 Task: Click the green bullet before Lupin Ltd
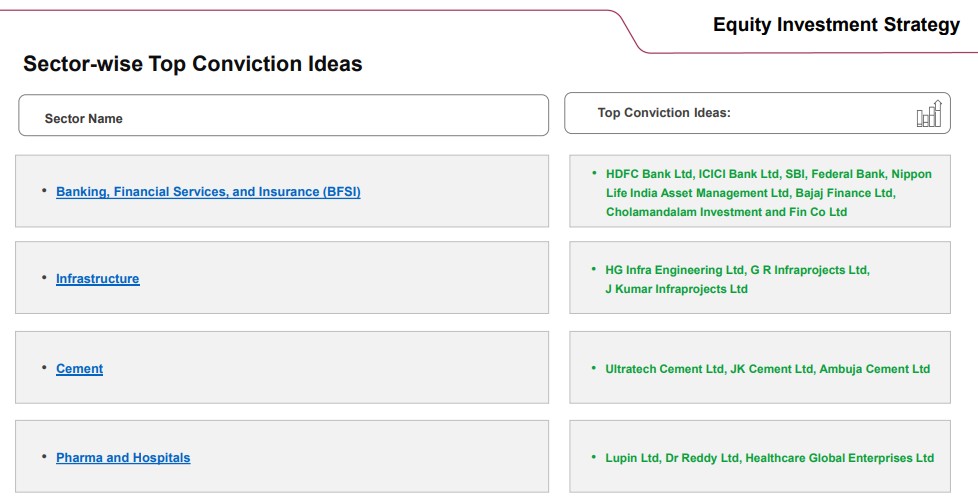click(593, 458)
